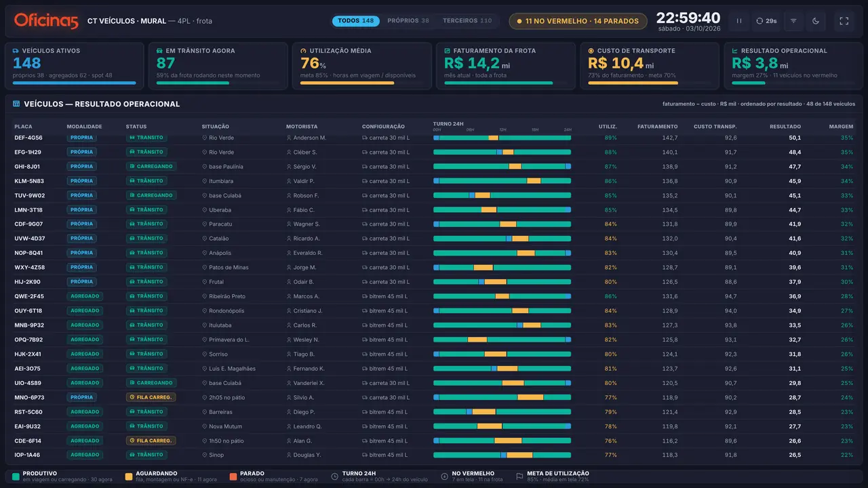Click the transit icon in NOP-8Q41 status badge

tap(132, 253)
